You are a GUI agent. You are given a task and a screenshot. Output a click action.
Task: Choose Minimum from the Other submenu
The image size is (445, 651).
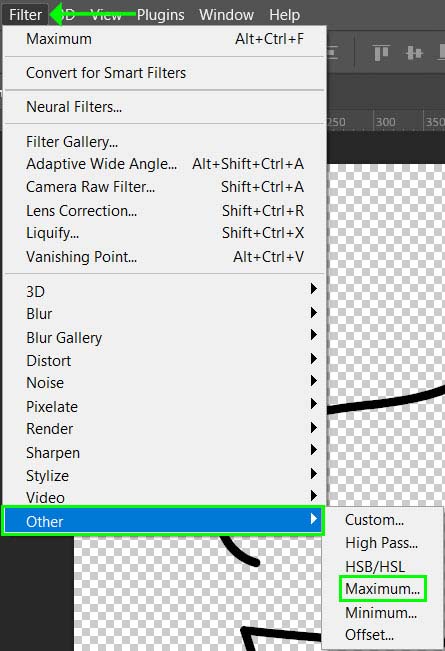click(381, 612)
